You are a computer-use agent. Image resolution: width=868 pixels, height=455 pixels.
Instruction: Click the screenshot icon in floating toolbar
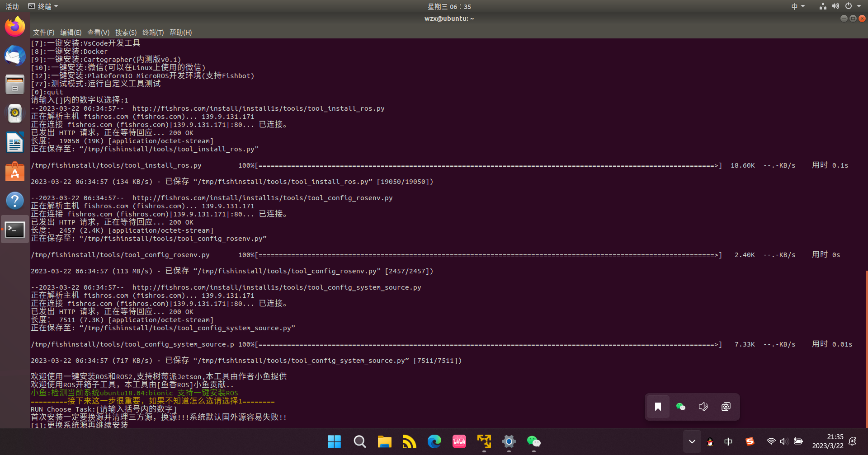(726, 407)
